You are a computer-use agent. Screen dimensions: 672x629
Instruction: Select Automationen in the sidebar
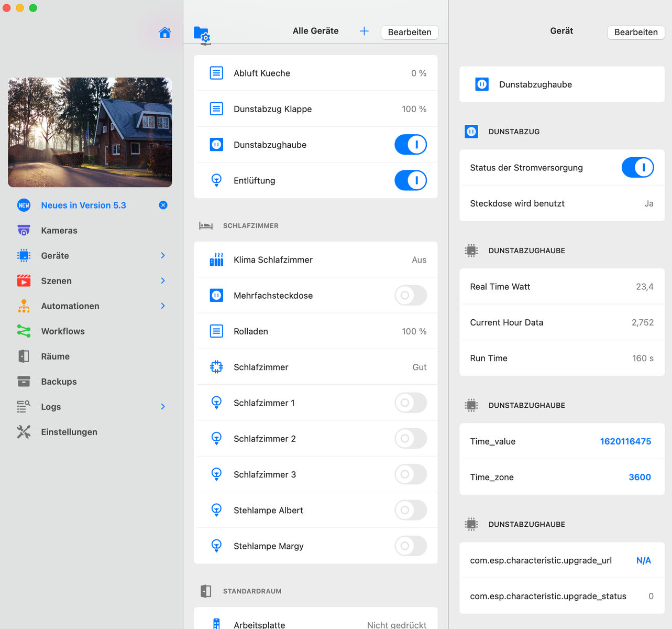coord(70,306)
